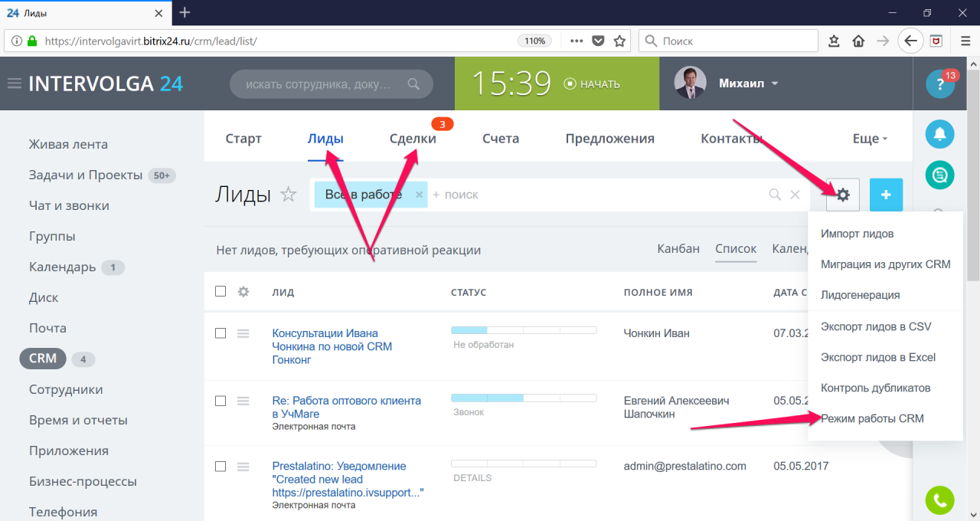The height and width of the screenshot is (521, 980).
Task: Remove the 'Все в работе' filter chip
Action: 419,195
